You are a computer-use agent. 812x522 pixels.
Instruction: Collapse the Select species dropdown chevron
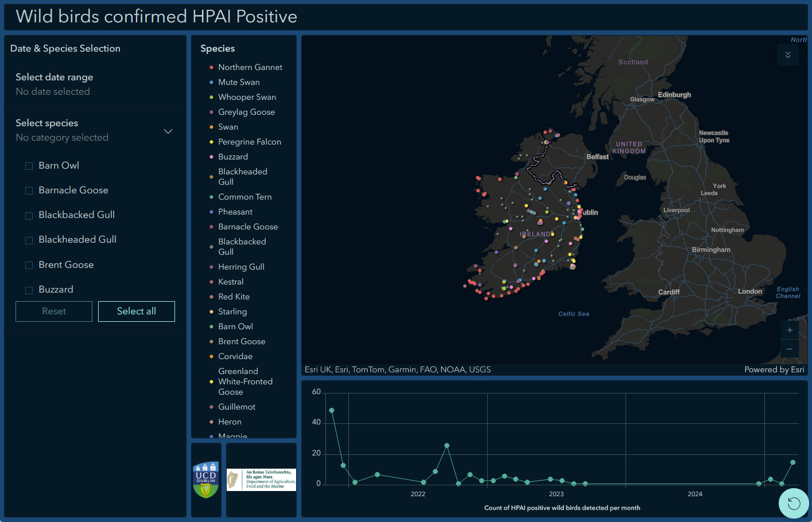168,131
